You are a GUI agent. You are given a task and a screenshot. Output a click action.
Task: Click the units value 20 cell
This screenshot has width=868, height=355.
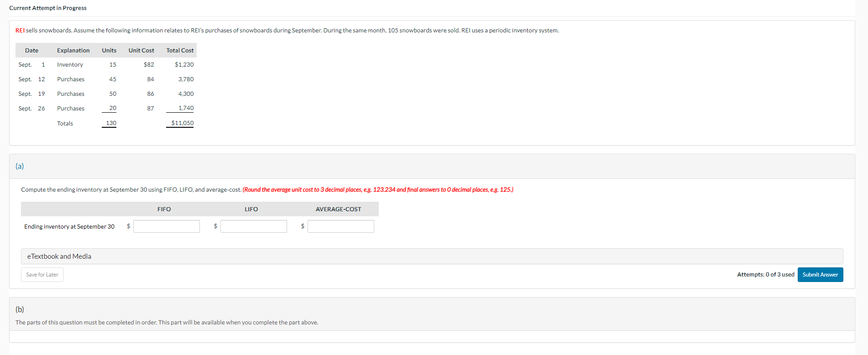point(113,108)
